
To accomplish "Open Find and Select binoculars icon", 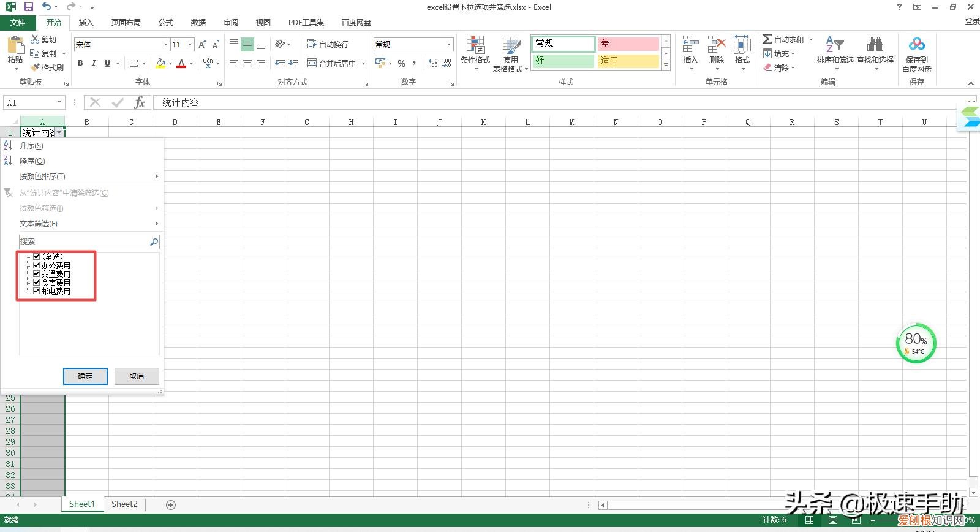I will point(875,45).
